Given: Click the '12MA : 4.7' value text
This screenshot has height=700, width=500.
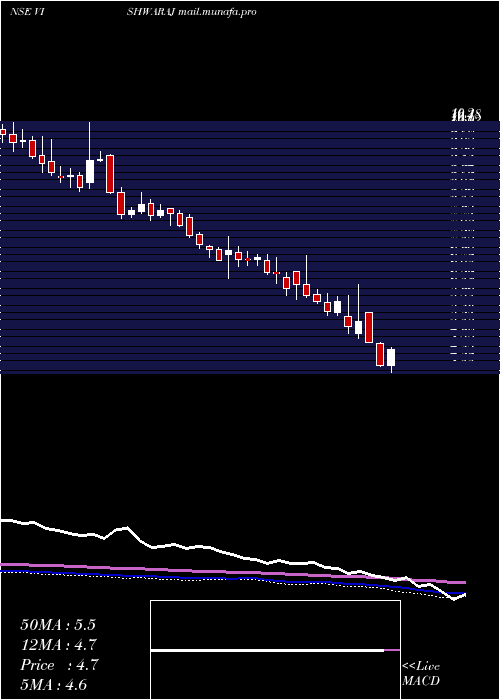Looking at the screenshot, I should tap(58, 645).
